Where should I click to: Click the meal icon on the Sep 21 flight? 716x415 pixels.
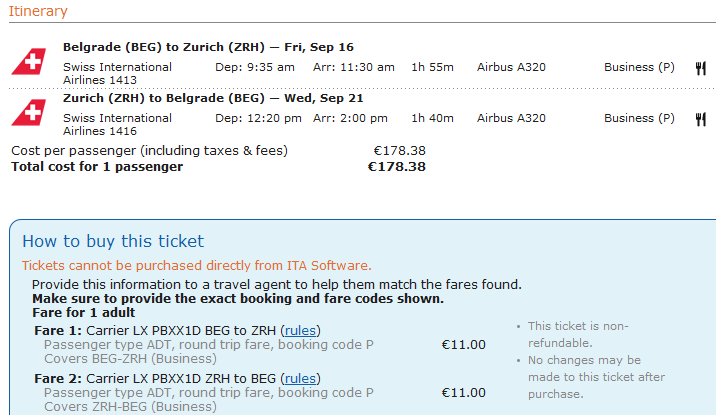point(700,118)
